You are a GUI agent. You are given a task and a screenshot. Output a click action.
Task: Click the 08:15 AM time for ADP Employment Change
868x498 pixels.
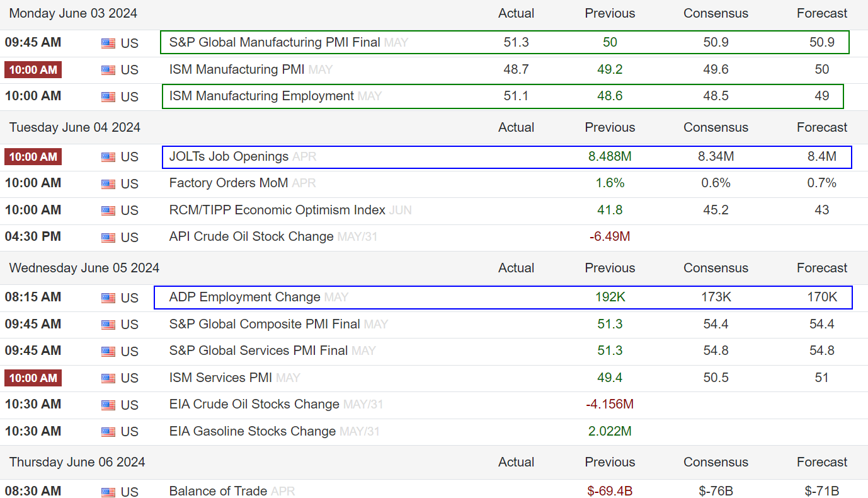(x=33, y=297)
